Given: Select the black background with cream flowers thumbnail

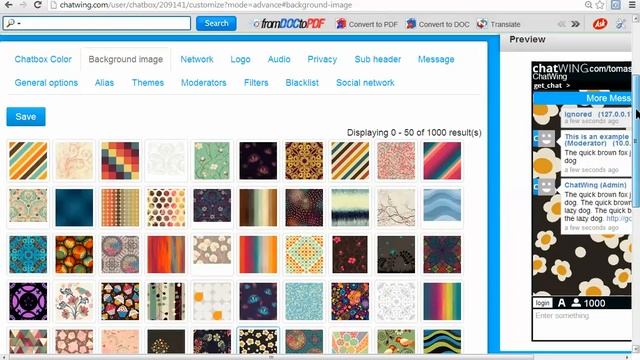Looking at the screenshot, I should click(x=258, y=341).
